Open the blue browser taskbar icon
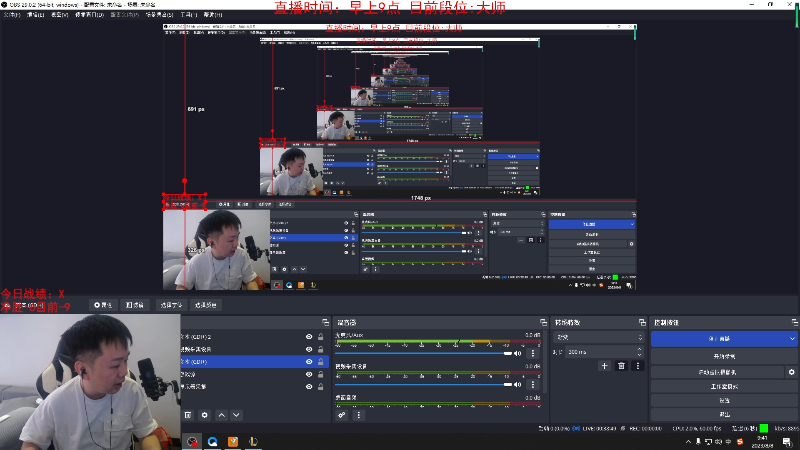The height and width of the screenshot is (450, 800). (213, 441)
